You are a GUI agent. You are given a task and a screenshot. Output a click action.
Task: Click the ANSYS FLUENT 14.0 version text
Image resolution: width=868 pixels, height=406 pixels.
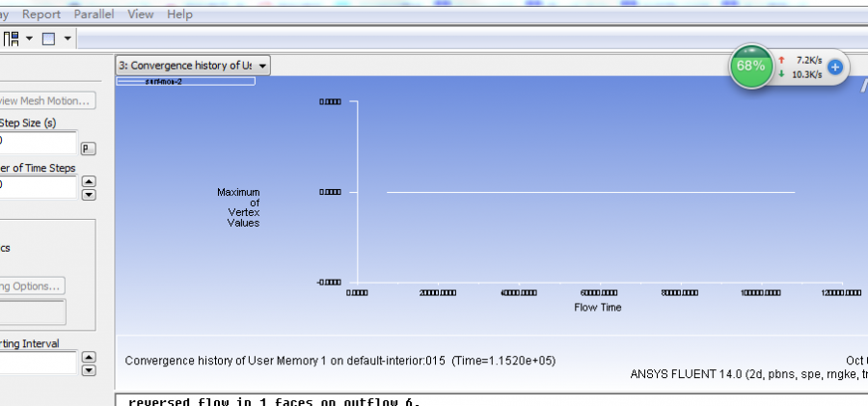click(x=748, y=374)
